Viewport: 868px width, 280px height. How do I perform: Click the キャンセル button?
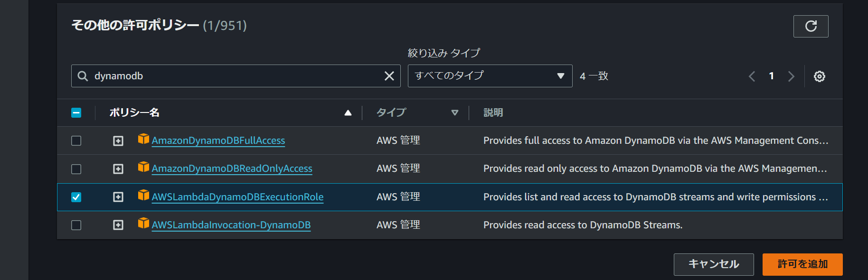pyautogui.click(x=713, y=264)
